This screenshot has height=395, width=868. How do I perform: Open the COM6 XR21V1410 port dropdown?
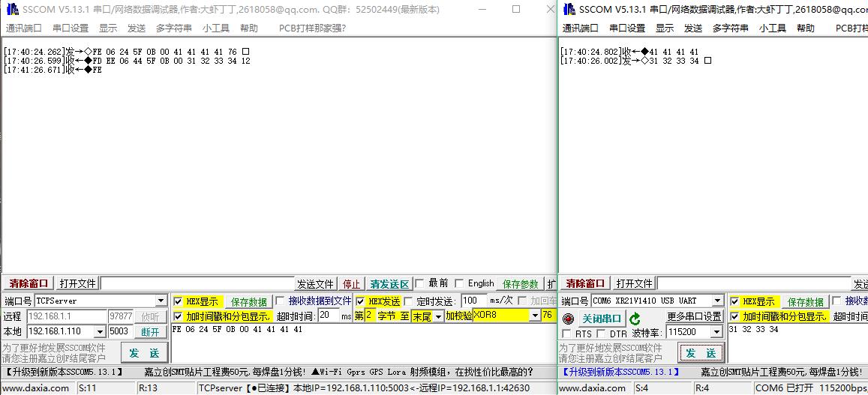click(x=717, y=301)
